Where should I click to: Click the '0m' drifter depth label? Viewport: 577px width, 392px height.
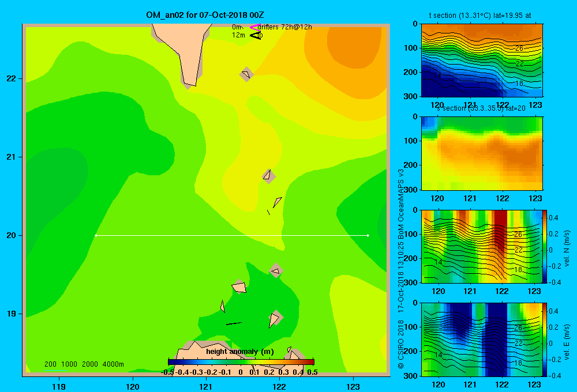236,27
